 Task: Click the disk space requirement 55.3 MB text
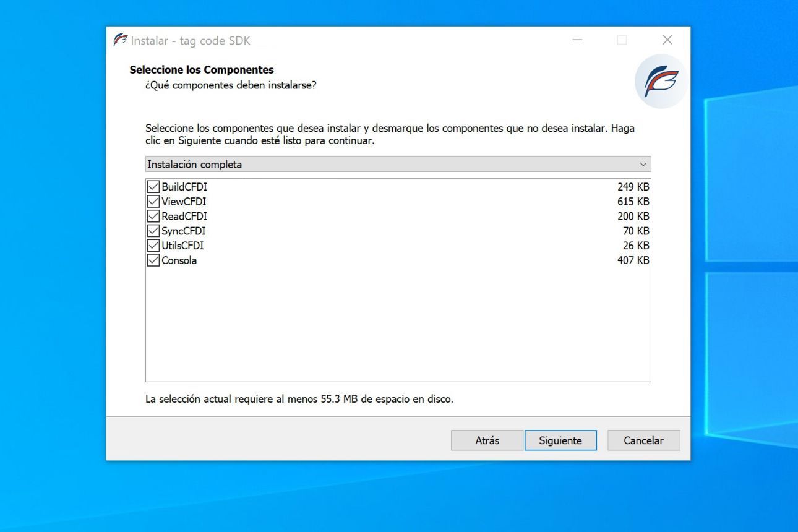pos(299,399)
